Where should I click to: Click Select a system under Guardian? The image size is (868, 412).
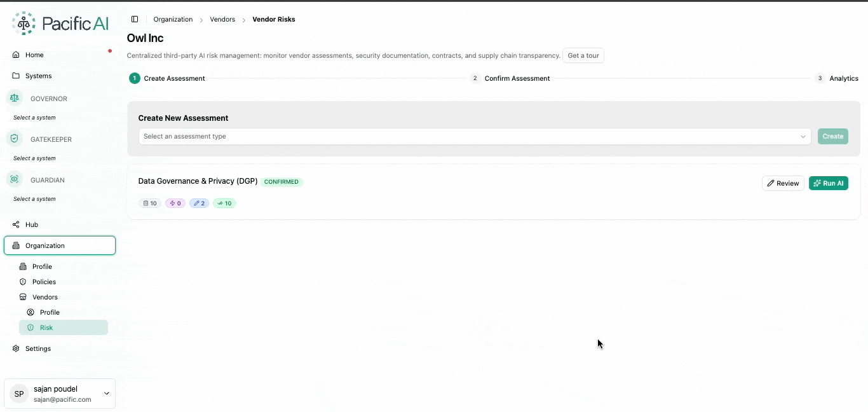coord(34,199)
